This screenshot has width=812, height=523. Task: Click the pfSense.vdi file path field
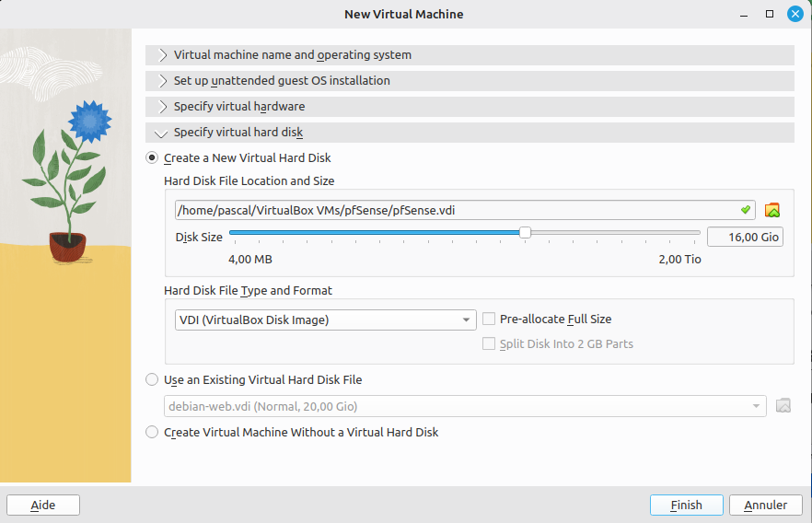pos(465,210)
